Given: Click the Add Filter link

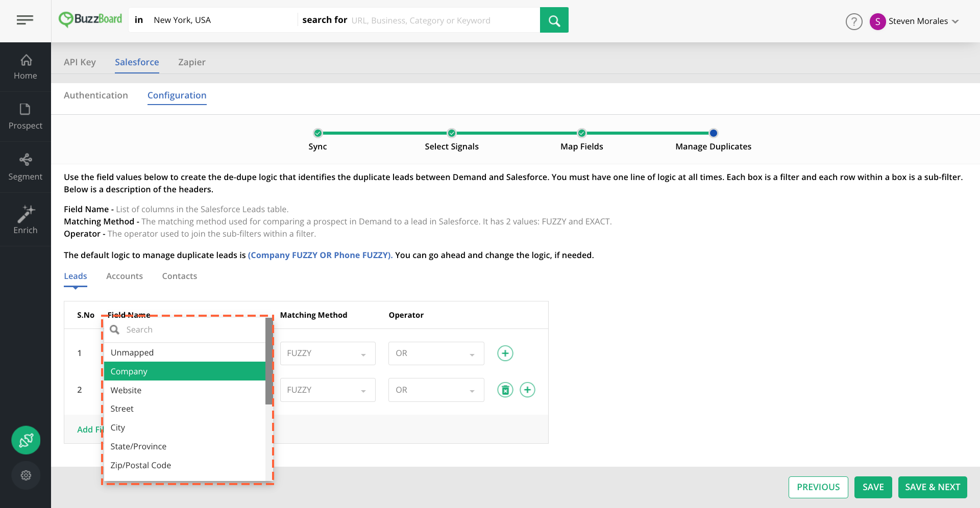Looking at the screenshot, I should point(89,429).
